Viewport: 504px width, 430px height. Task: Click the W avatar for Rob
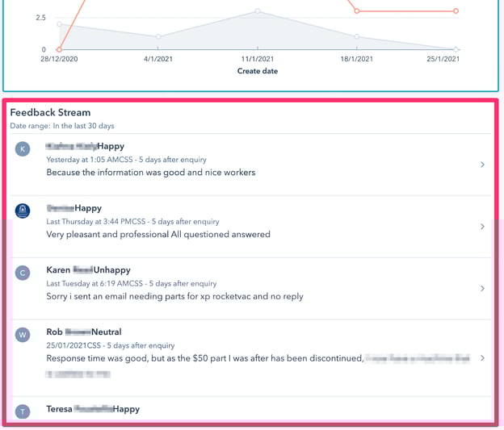[23, 334]
